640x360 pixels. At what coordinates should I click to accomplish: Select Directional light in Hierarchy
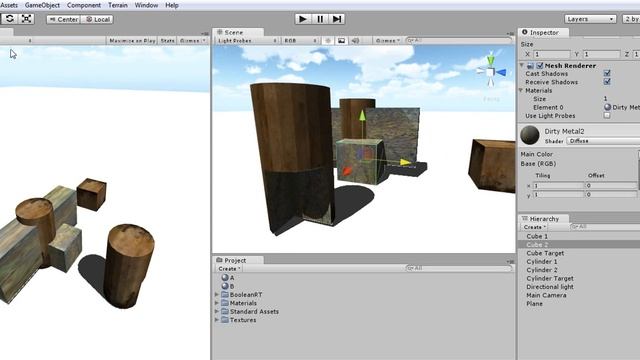(x=550, y=287)
